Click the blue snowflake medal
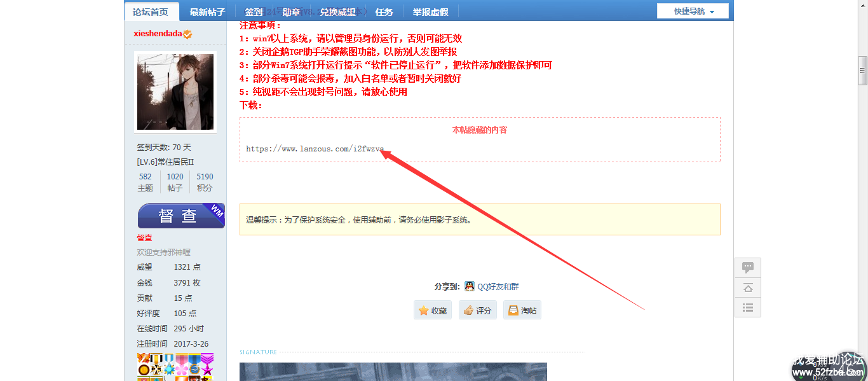The image size is (868, 381). [x=169, y=364]
